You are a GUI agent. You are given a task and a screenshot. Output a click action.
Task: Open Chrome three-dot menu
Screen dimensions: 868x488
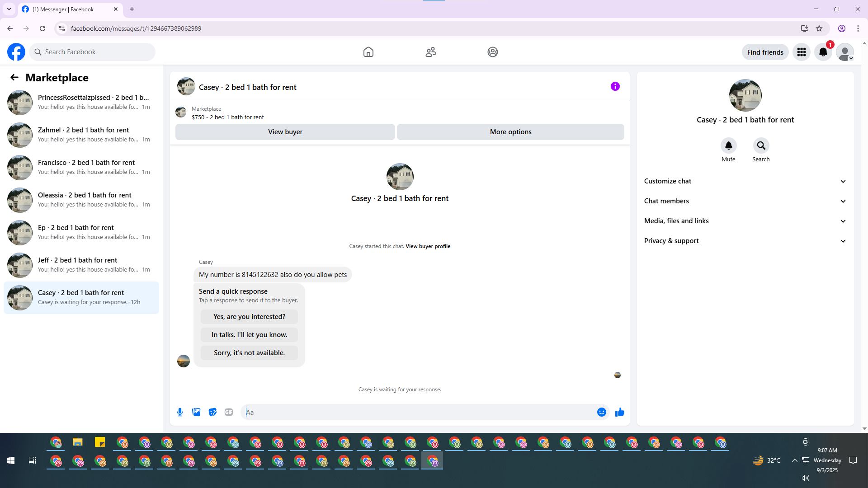858,28
